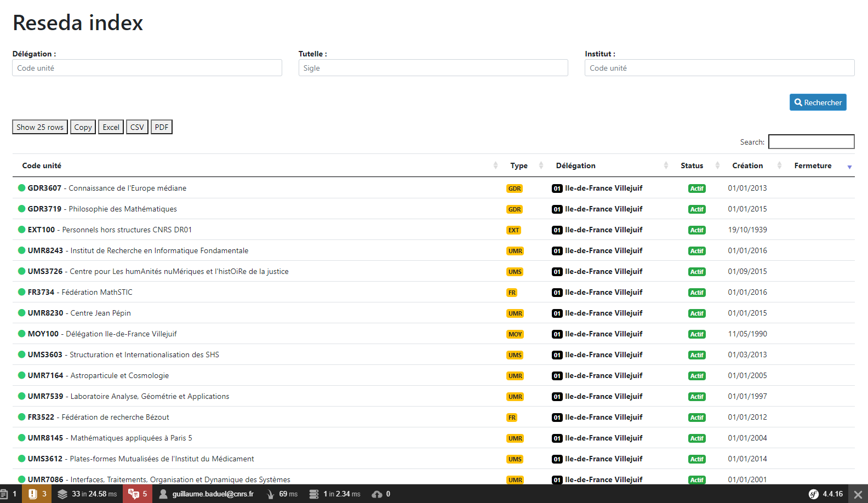This screenshot has height=503, width=868.
Task: Sort table by Création column
Action: [755, 165]
